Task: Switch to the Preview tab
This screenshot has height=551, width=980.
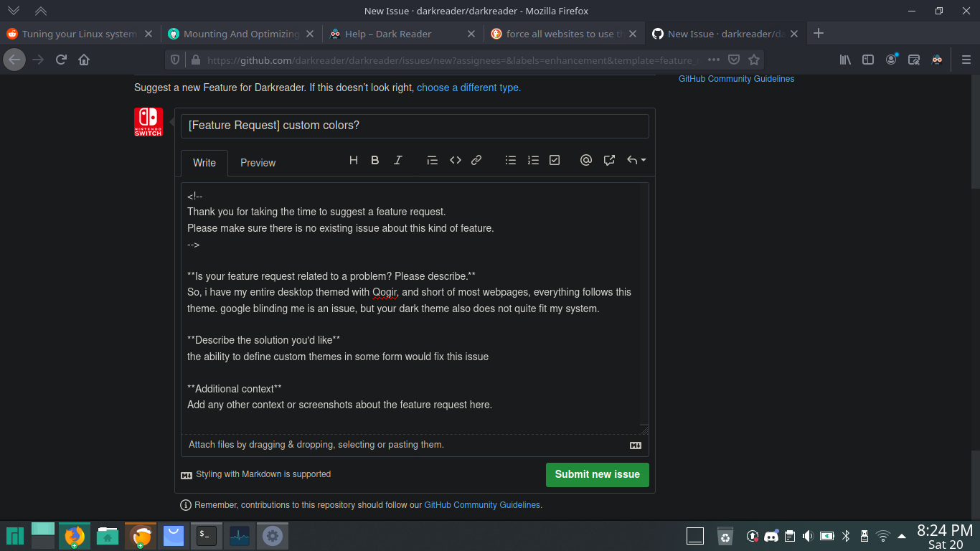Action: [258, 163]
